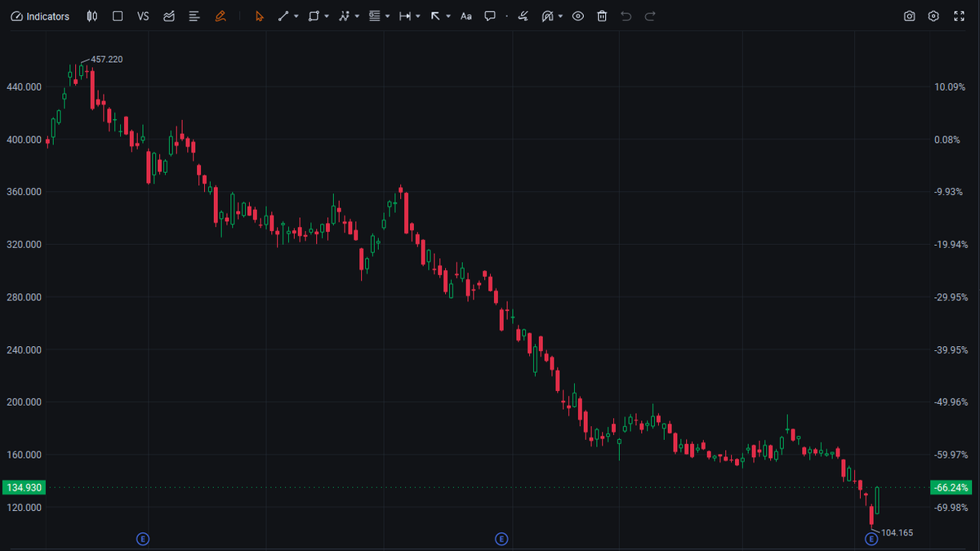
Task: Select the comment bubble annotation tool
Action: tap(490, 16)
